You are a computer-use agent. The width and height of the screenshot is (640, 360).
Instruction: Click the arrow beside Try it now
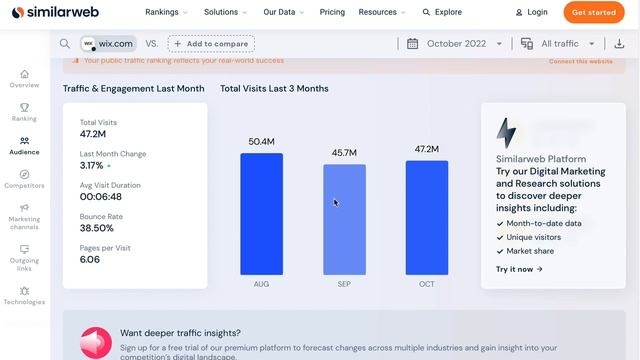pyautogui.click(x=540, y=269)
